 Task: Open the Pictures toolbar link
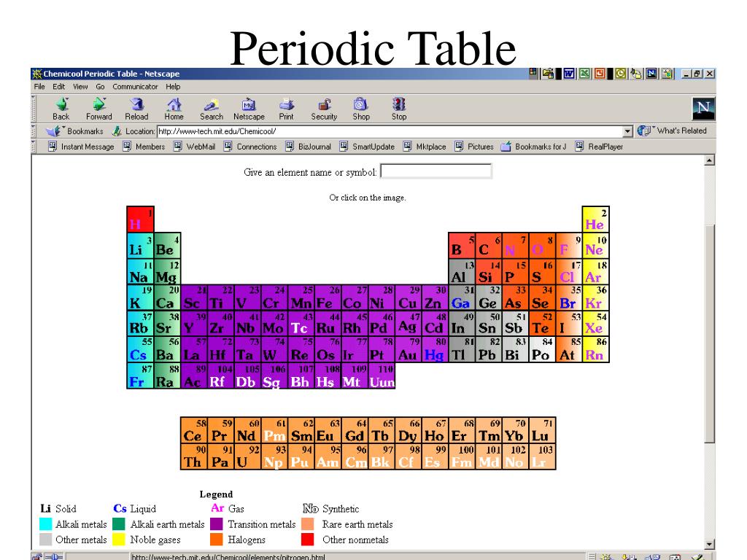[474, 147]
